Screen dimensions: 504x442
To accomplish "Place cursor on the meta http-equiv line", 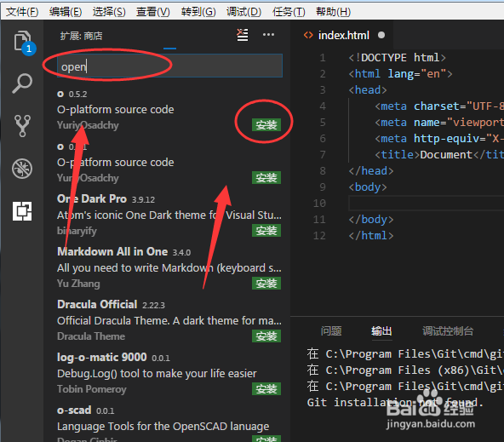I will coord(439,139).
